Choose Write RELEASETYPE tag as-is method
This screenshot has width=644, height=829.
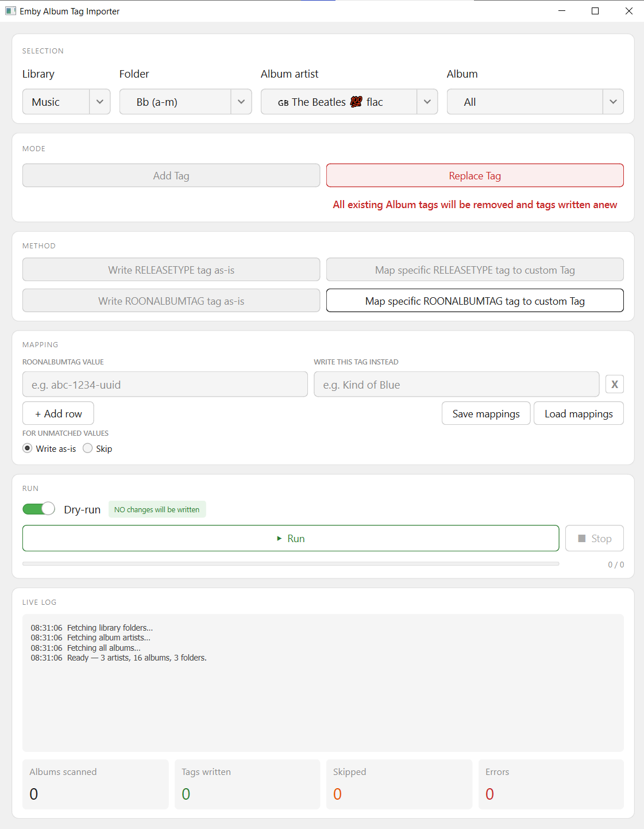click(171, 270)
